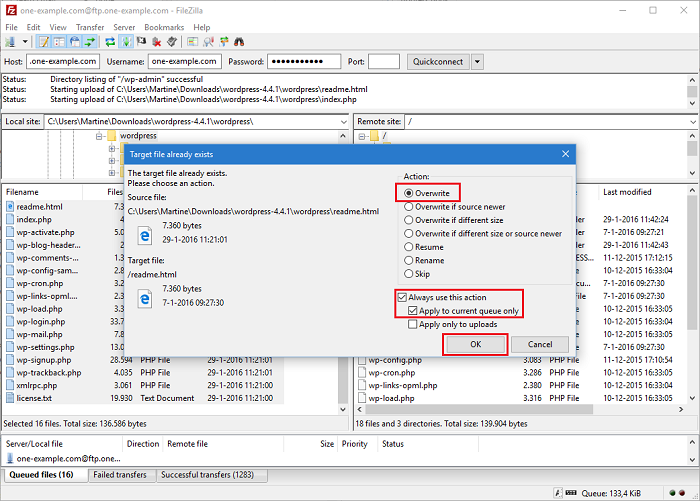Open directory listing filters icon

pyautogui.click(x=192, y=42)
